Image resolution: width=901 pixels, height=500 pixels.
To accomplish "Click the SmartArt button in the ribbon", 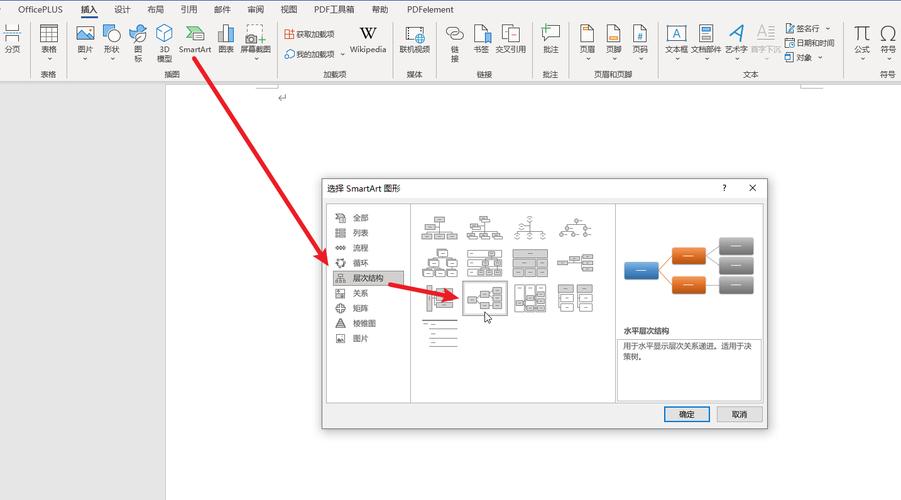I will 194,40.
